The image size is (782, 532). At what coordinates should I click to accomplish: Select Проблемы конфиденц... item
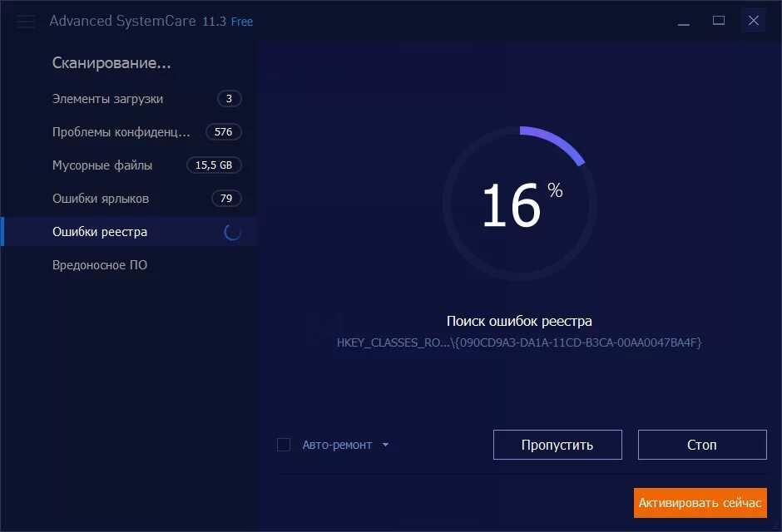tap(129, 132)
